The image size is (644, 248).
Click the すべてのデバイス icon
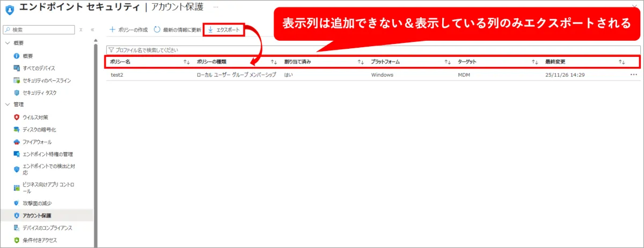coord(17,68)
